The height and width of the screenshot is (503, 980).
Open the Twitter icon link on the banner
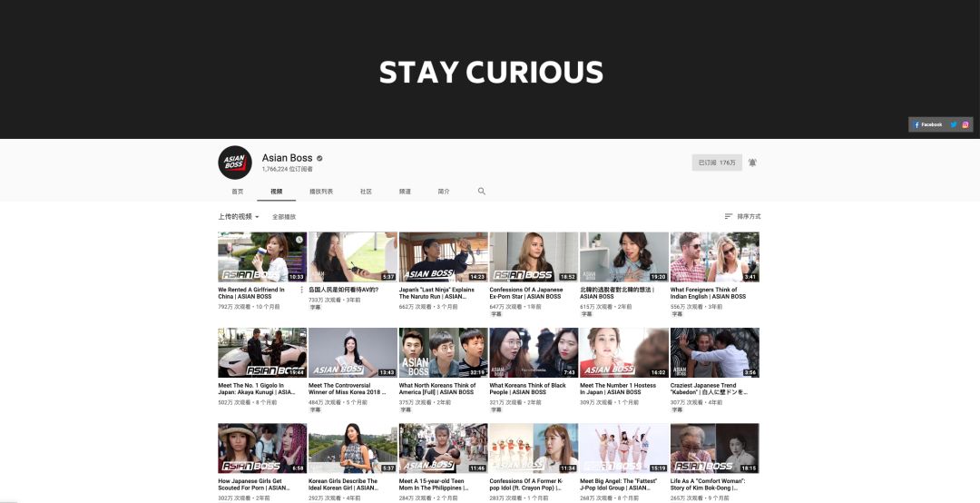pyautogui.click(x=954, y=124)
